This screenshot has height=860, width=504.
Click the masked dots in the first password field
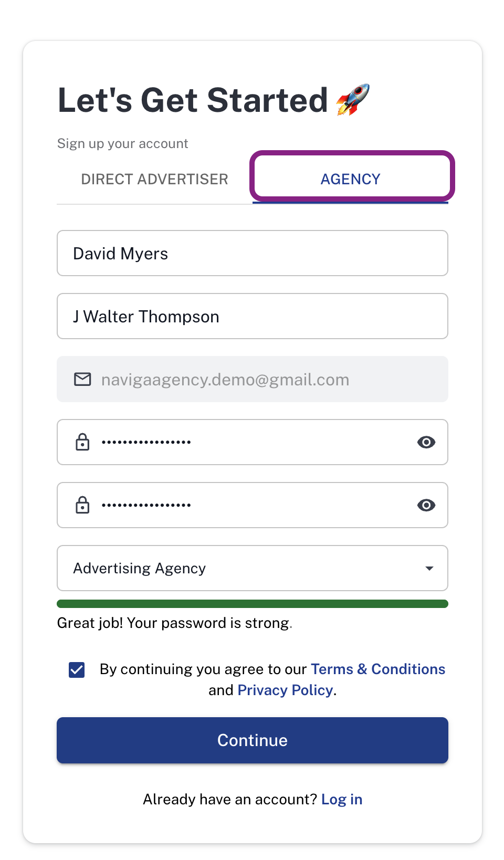tap(146, 442)
